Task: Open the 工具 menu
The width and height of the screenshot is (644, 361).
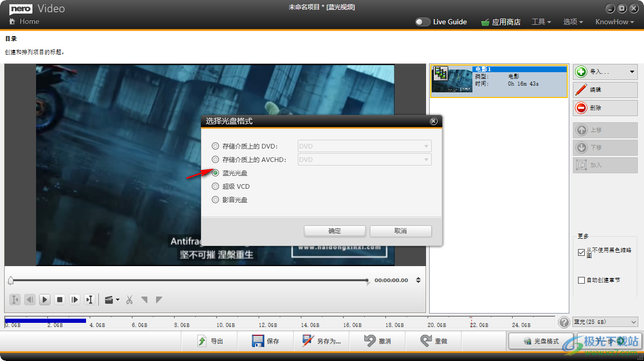Action: (541, 22)
